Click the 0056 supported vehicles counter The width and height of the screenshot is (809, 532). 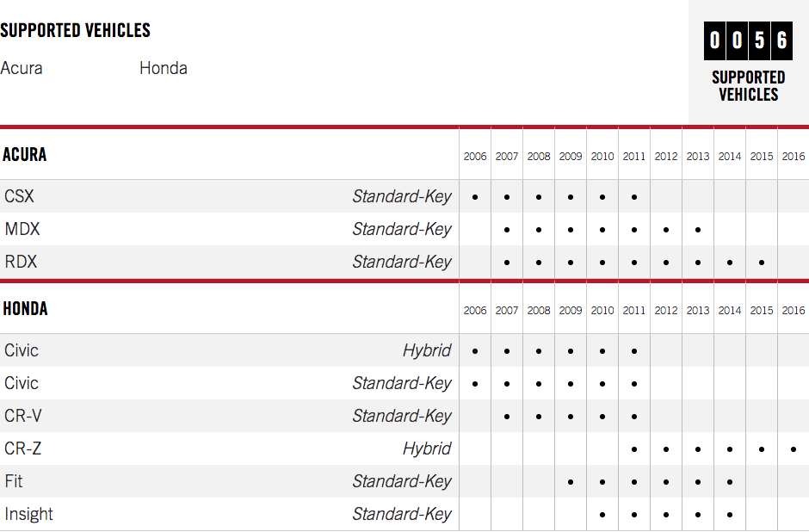tap(748, 40)
